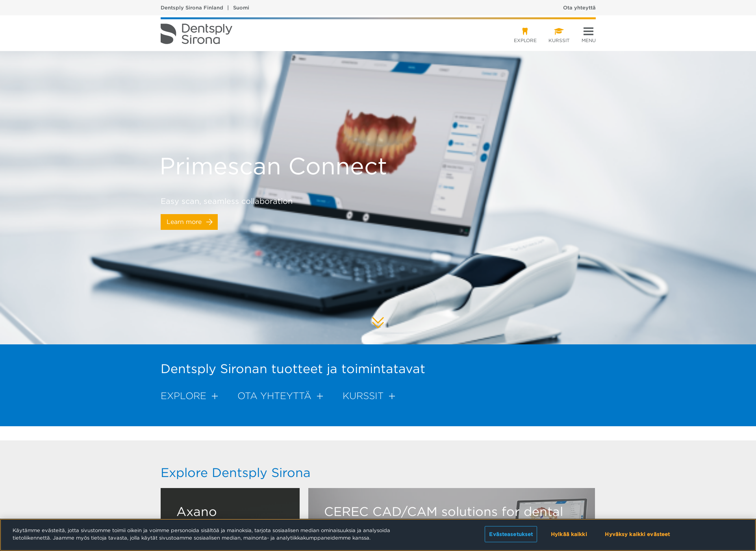This screenshot has width=756, height=551.
Task: Scroll down using the page scrollbar
Action: 754,411
